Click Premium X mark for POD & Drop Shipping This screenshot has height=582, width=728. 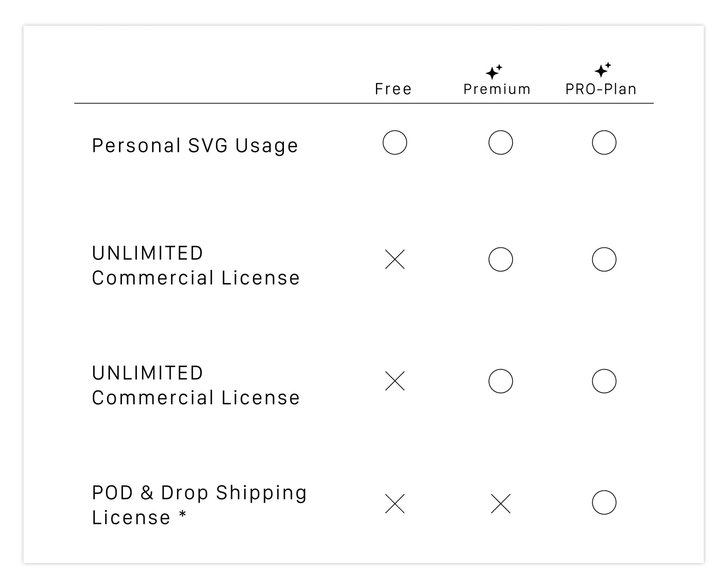pos(501,504)
